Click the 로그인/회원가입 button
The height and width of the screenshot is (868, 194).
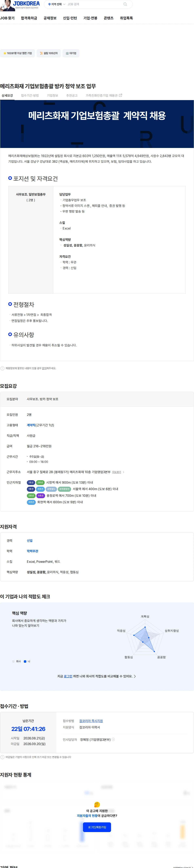pyautogui.click(x=97, y=827)
